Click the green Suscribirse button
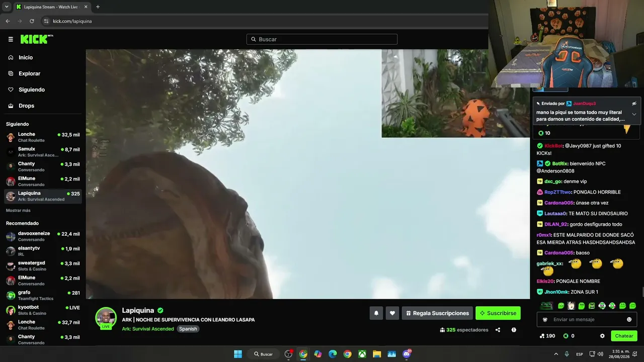Viewport: 644px width, 362px height. click(x=498, y=313)
